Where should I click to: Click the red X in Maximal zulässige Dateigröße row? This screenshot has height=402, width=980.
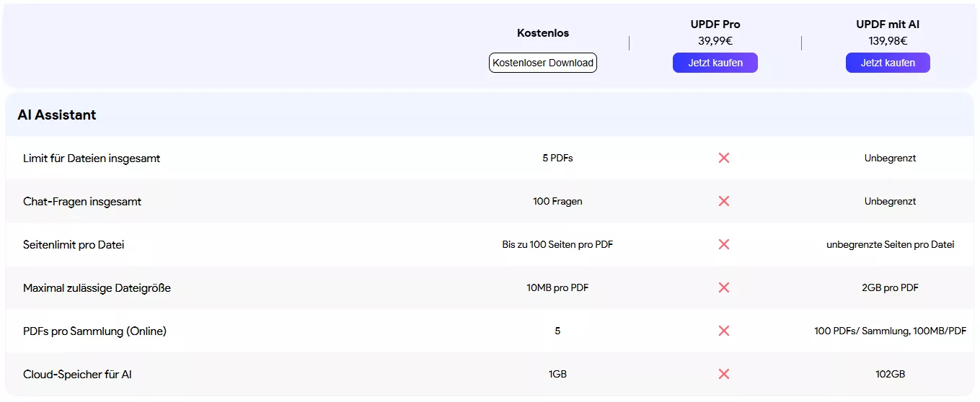click(724, 287)
